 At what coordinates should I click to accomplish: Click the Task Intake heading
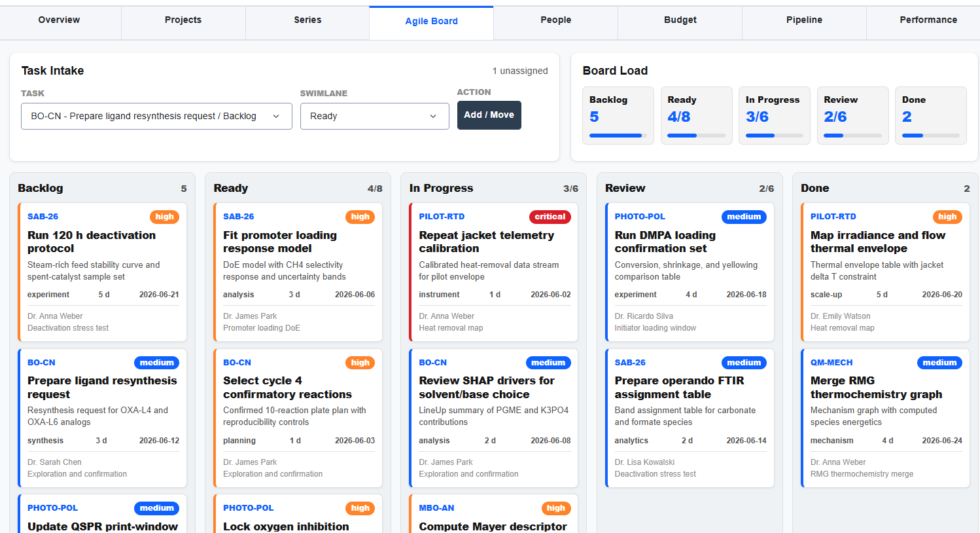53,71
